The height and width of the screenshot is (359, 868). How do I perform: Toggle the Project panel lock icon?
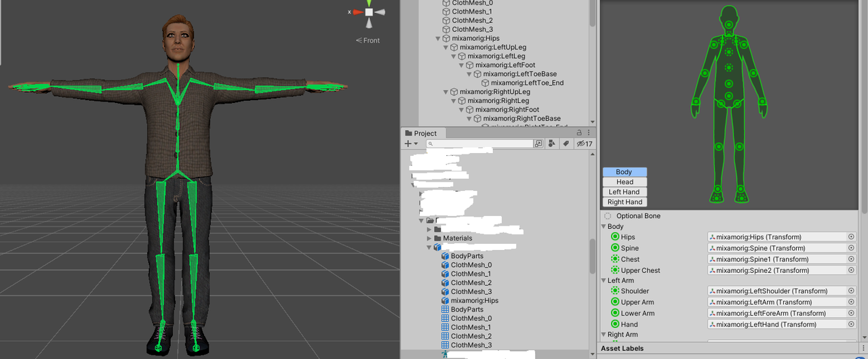[579, 133]
